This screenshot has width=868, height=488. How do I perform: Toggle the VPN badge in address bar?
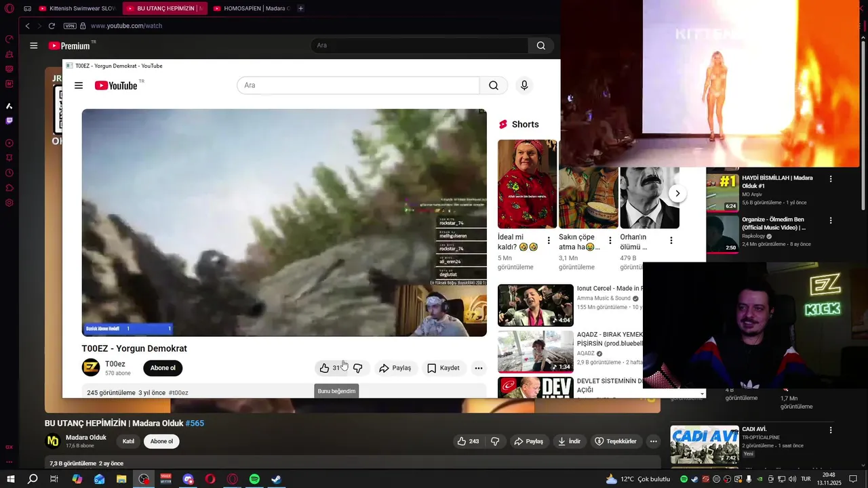pos(70,26)
